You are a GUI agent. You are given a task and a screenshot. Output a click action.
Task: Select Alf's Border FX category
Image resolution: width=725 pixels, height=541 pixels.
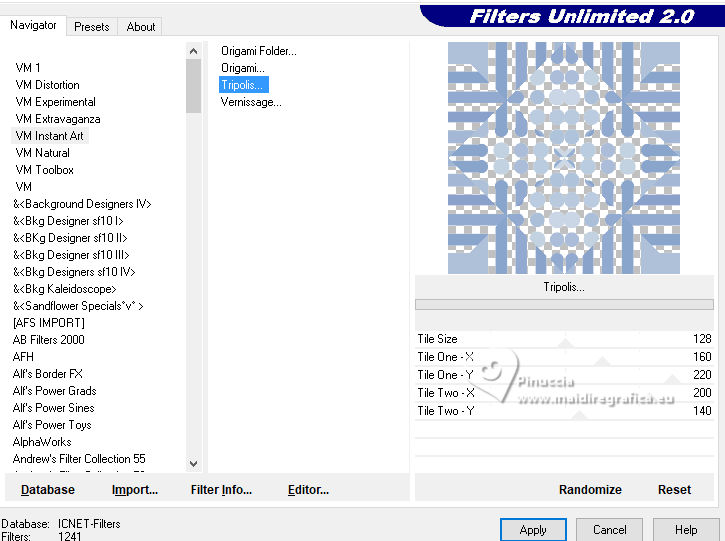tap(48, 374)
